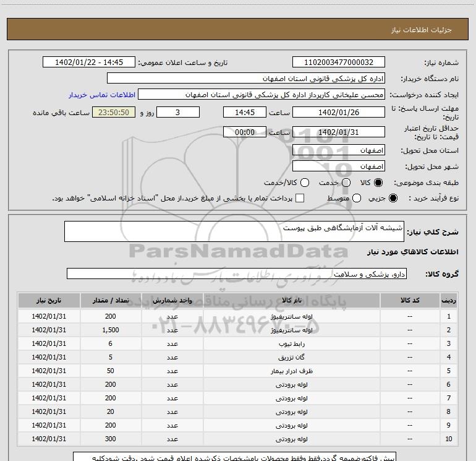The width and height of the screenshot is (476, 461).
Task: Select the کالا radio button
Action: tap(378, 183)
